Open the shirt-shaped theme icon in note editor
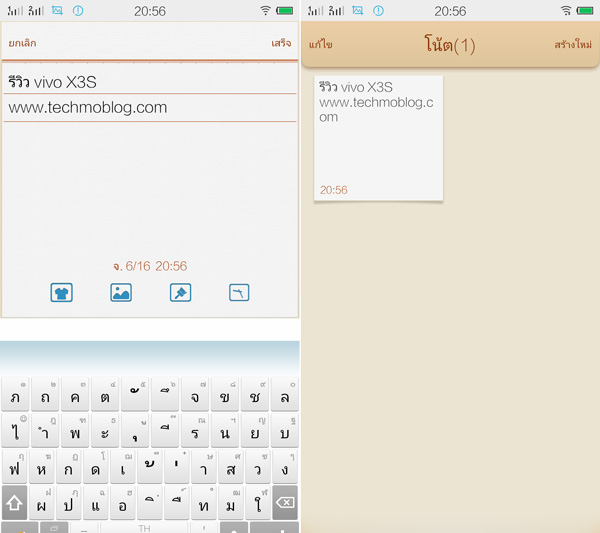This screenshot has width=600, height=533. coord(61,293)
